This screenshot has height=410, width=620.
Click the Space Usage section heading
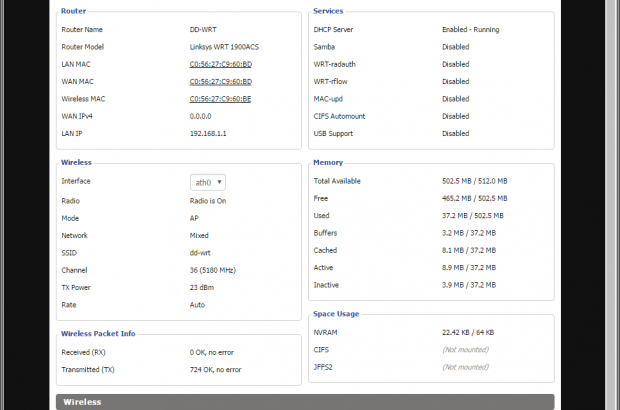[336, 314]
